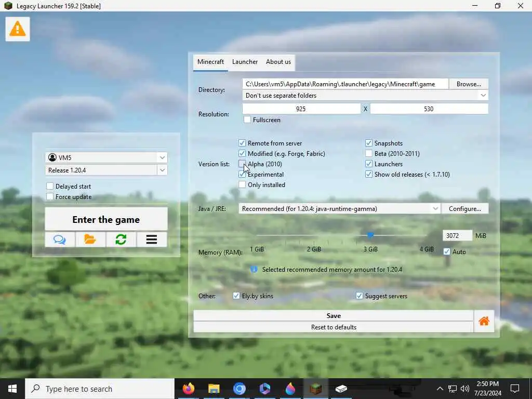Switch to the Minecraft settings tab
This screenshot has height=399, width=532.
[x=210, y=62]
